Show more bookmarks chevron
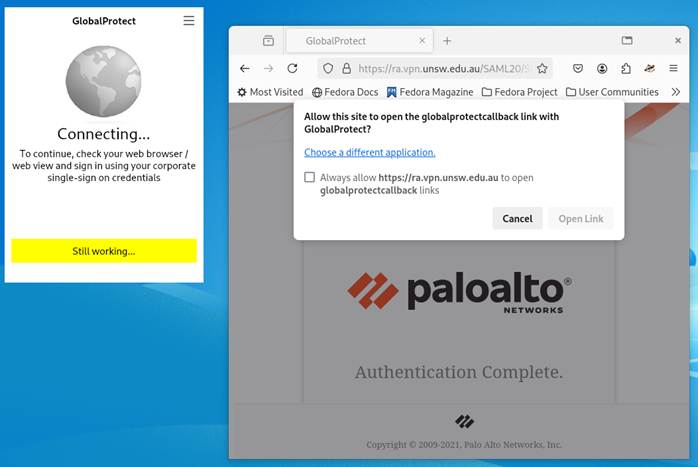 tap(676, 92)
